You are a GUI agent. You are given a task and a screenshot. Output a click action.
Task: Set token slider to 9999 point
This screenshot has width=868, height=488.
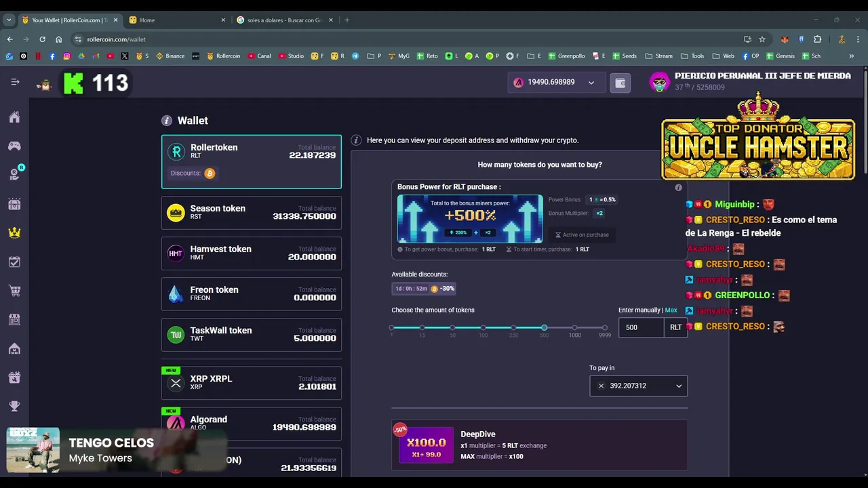605,328
